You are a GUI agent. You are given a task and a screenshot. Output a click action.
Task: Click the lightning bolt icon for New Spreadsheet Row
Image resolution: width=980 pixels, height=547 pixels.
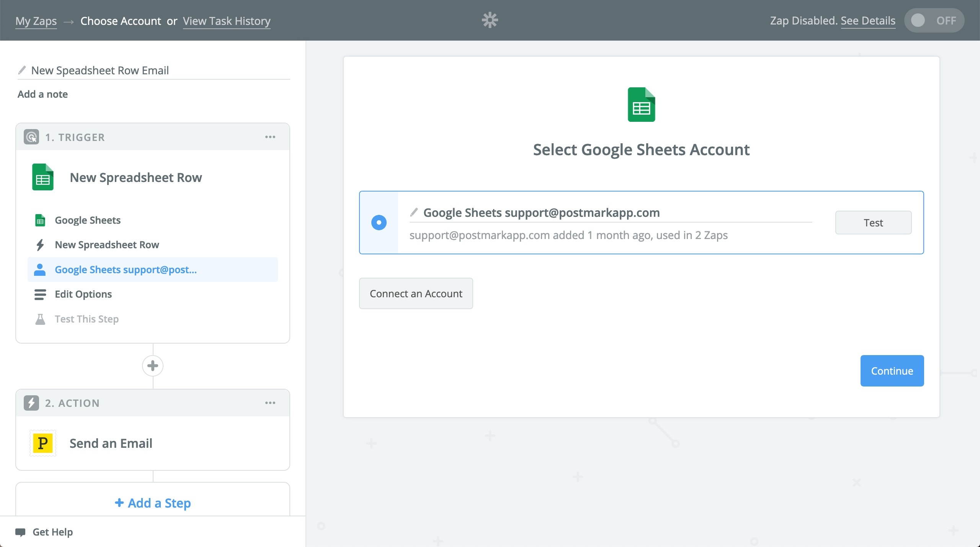(x=40, y=245)
